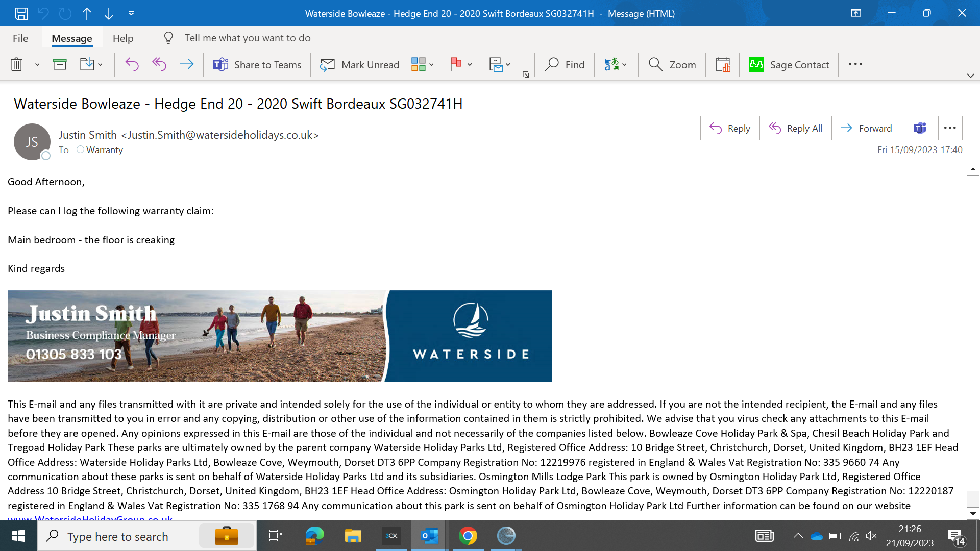This screenshot has height=551, width=980.
Task: Open the File menu tab
Action: point(20,38)
